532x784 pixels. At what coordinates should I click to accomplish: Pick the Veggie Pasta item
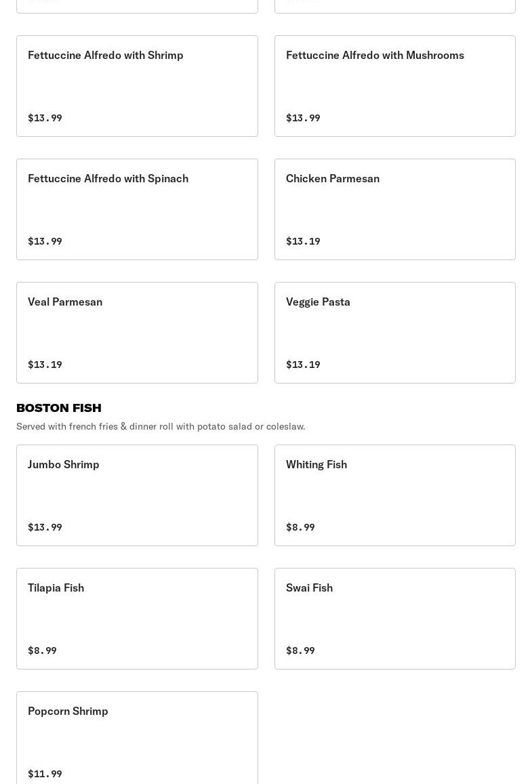(x=395, y=333)
